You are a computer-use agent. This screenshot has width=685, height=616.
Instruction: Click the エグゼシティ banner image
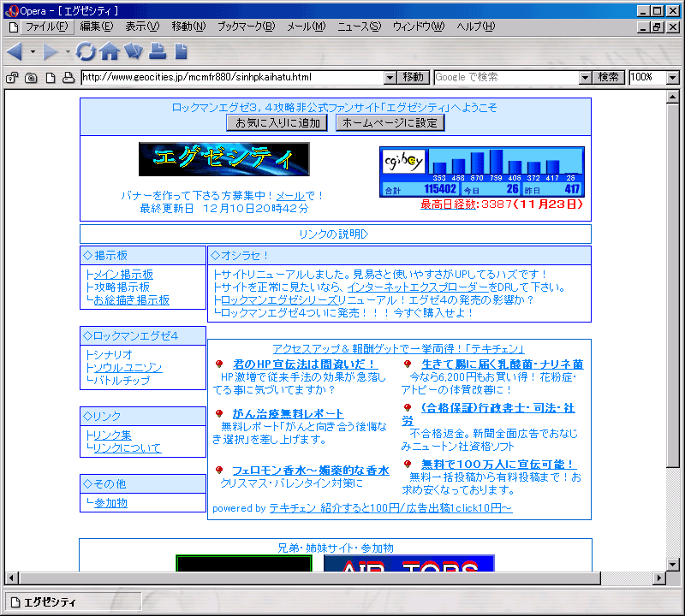point(224,159)
